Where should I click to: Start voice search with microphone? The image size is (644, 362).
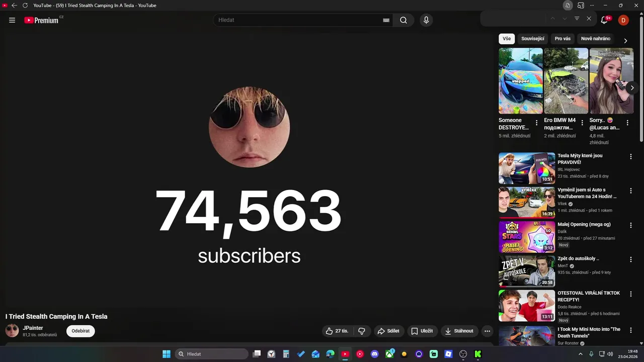click(x=426, y=20)
